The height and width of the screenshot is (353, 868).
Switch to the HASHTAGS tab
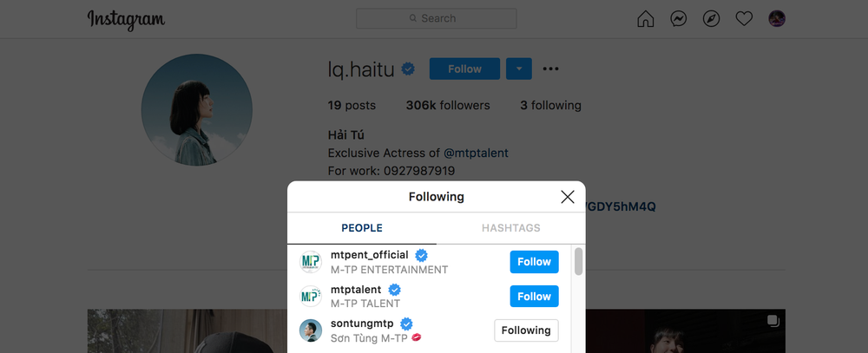tap(511, 228)
